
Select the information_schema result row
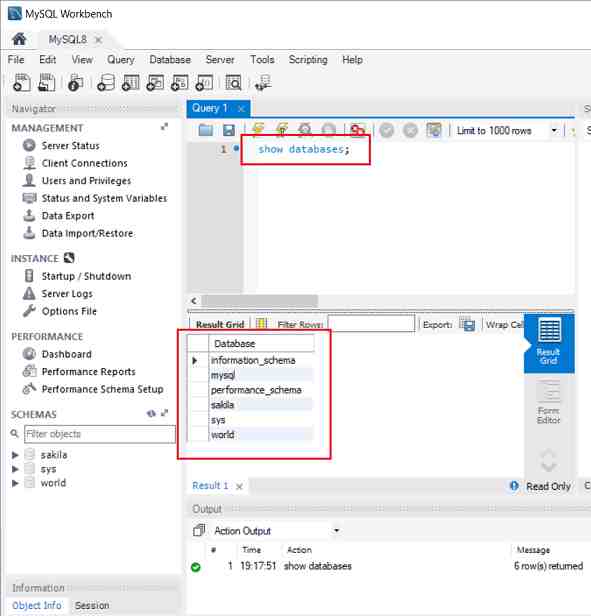(x=253, y=360)
